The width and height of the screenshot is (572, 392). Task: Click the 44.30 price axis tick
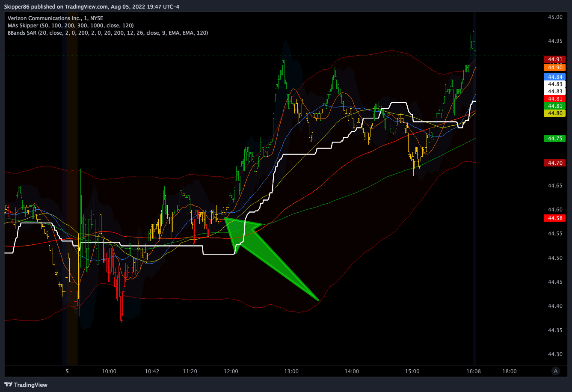(556, 354)
